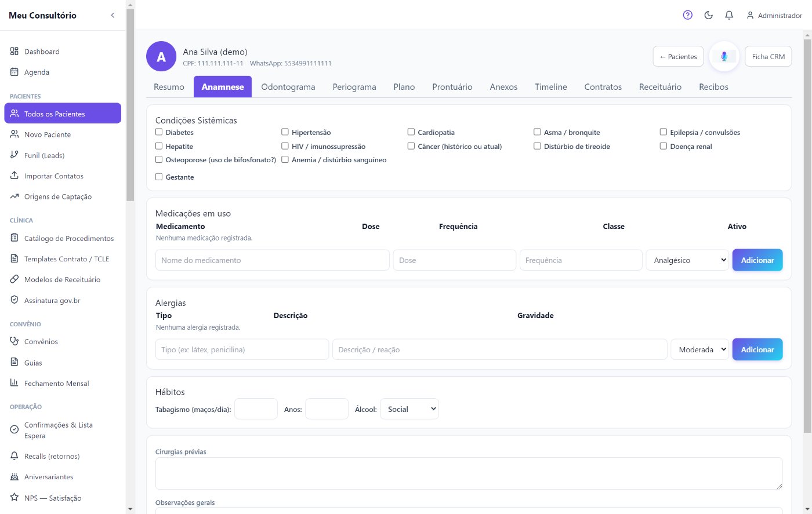This screenshot has width=812, height=514.
Task: Click the Catálogo de Procedimentos clipboard icon
Action: click(x=14, y=238)
